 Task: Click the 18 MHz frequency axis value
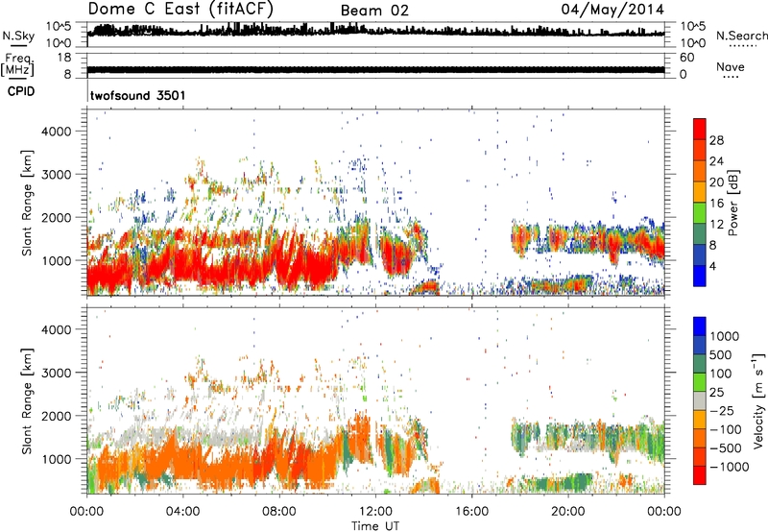[x=64, y=58]
